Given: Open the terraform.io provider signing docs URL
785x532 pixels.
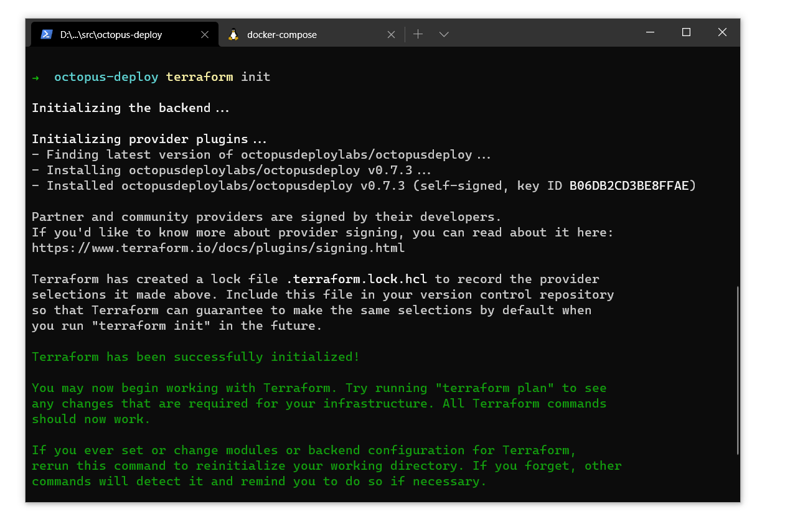Looking at the screenshot, I should pos(218,248).
